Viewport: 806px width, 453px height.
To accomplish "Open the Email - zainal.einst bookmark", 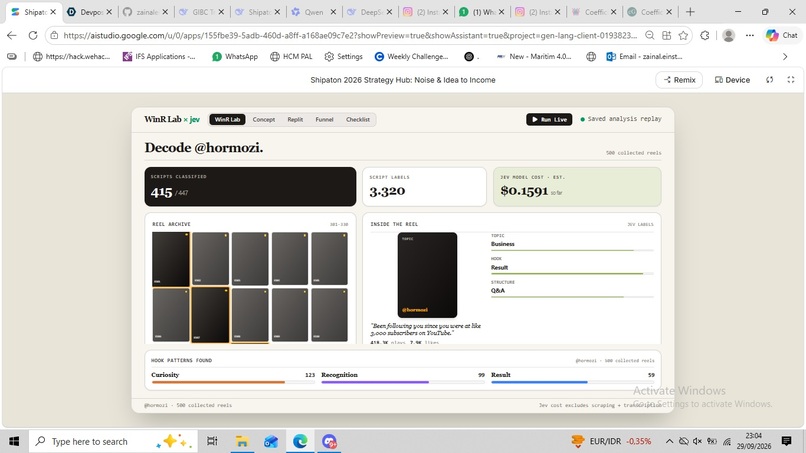I will pyautogui.click(x=644, y=57).
